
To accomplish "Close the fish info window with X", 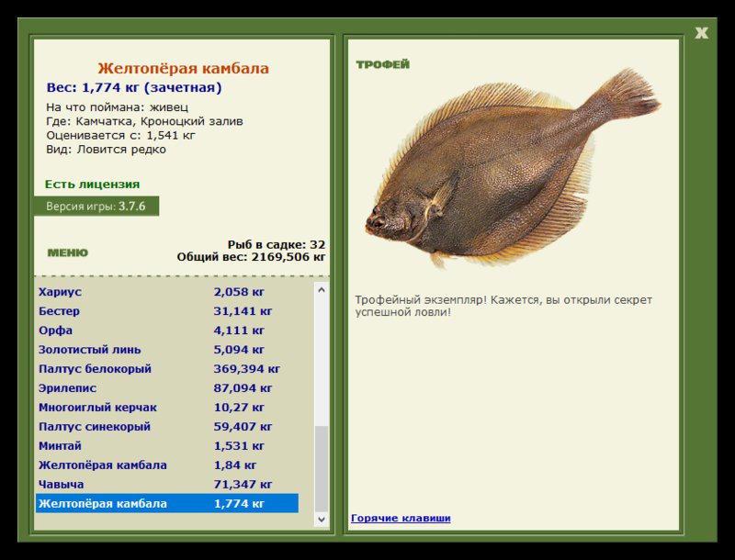I will [702, 33].
